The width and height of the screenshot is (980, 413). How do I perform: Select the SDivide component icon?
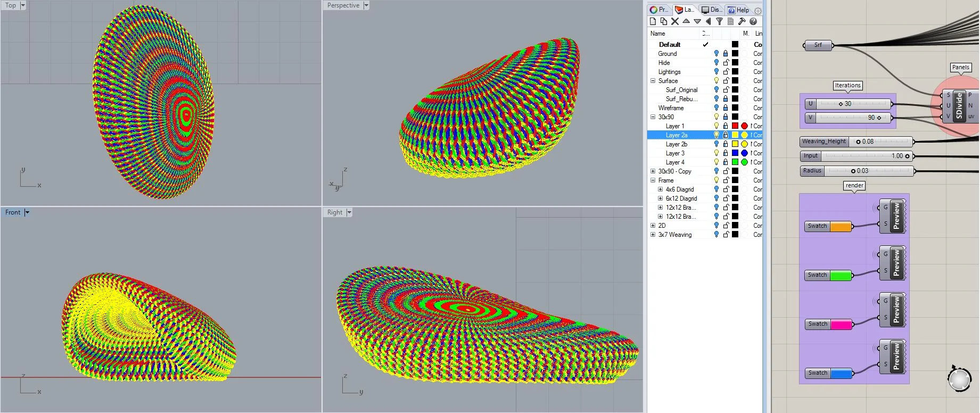click(959, 106)
